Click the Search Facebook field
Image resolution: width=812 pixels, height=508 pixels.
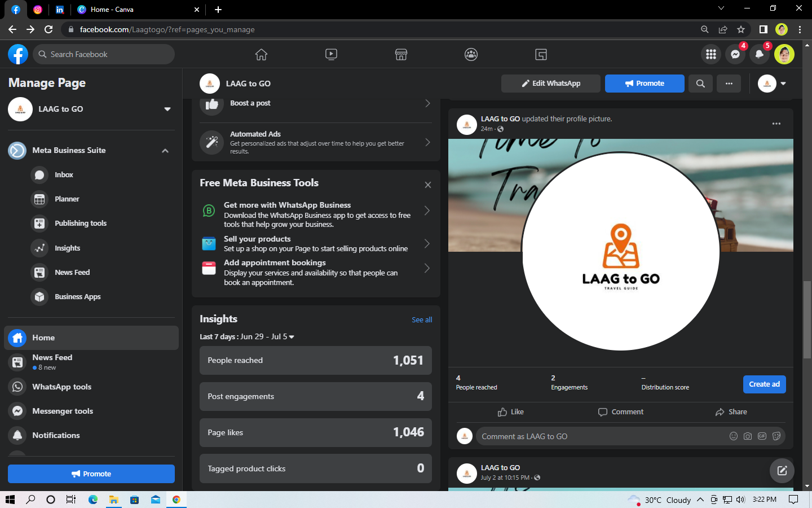(104, 54)
